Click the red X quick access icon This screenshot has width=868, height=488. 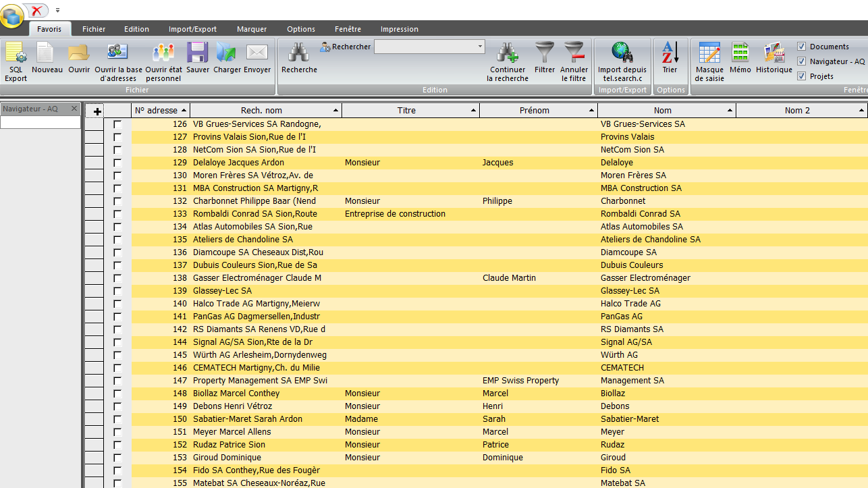point(36,10)
